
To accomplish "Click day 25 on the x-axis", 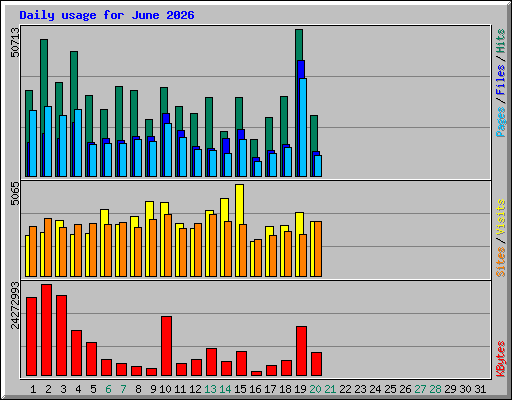I will coord(390,389).
